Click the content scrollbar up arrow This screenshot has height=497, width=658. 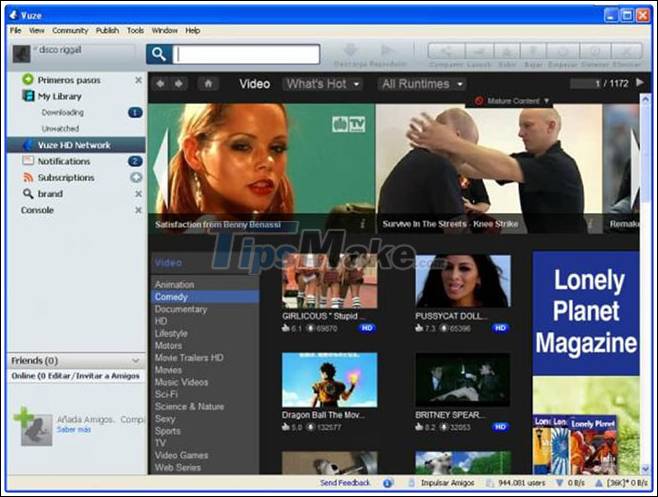tap(645, 100)
